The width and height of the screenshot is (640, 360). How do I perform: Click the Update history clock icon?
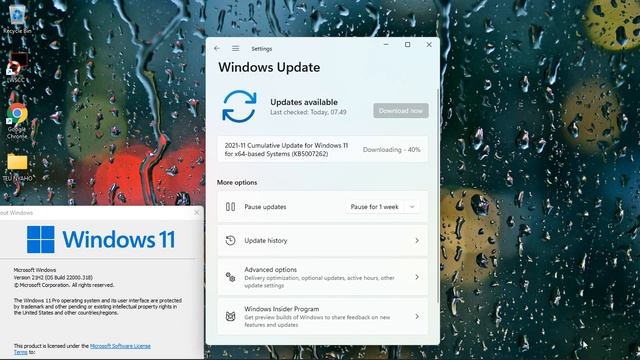point(230,240)
